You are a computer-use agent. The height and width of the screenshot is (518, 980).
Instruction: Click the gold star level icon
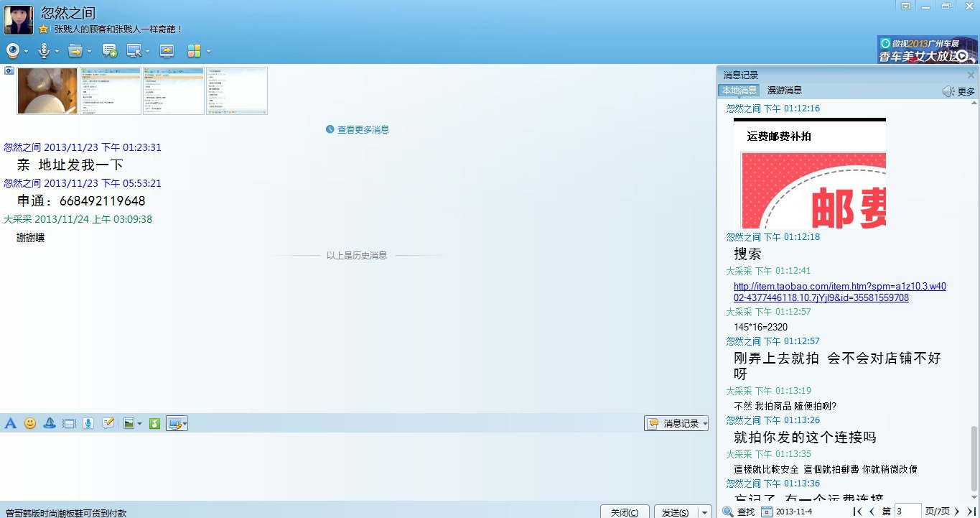(x=44, y=29)
